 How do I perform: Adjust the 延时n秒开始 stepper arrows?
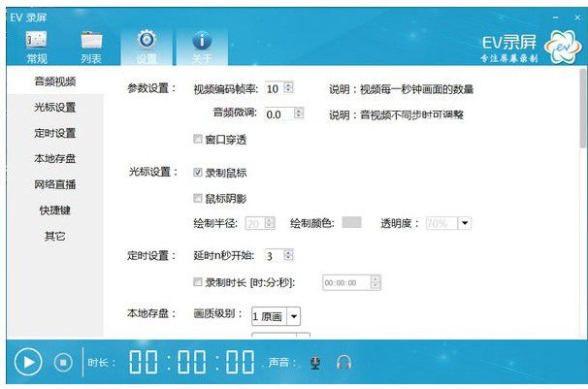point(288,255)
